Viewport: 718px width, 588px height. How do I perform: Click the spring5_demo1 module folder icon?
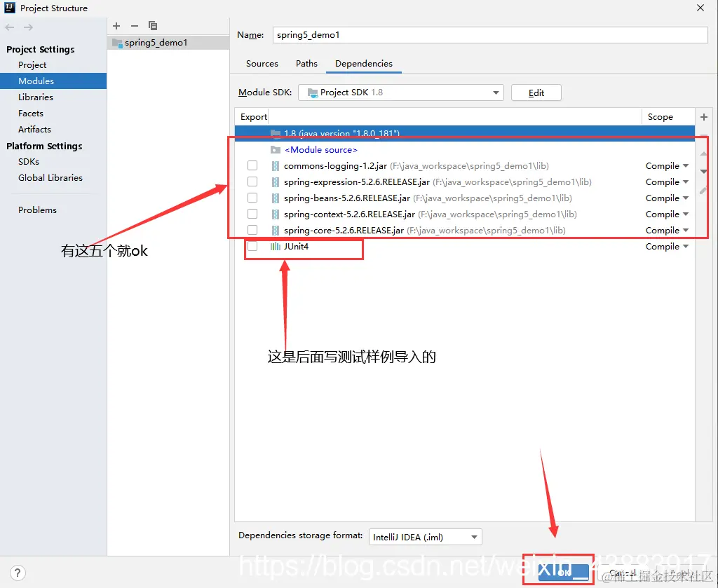[x=117, y=43]
